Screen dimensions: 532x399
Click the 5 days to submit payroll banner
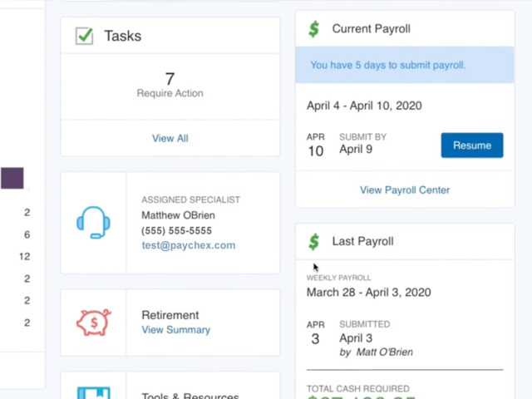[x=405, y=65]
